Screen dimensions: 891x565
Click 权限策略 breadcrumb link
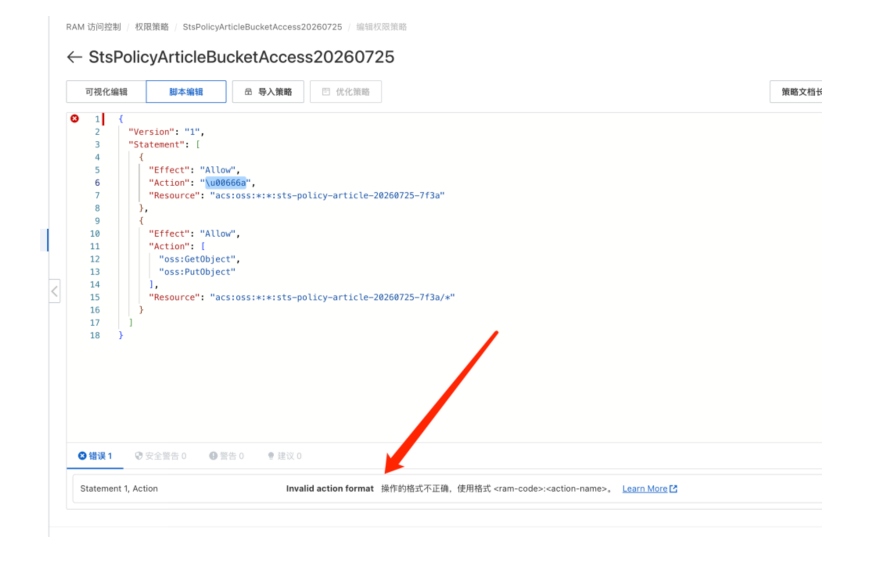point(152,27)
